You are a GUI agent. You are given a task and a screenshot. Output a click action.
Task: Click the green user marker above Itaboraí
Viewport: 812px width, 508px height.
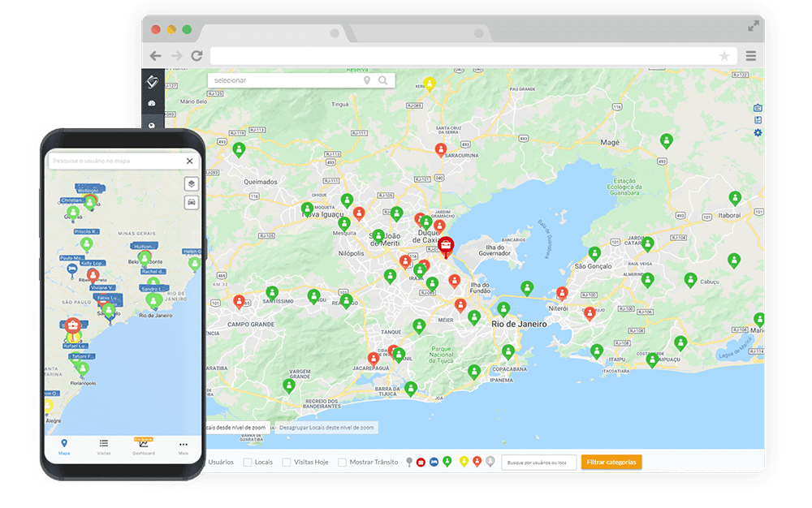click(735, 198)
